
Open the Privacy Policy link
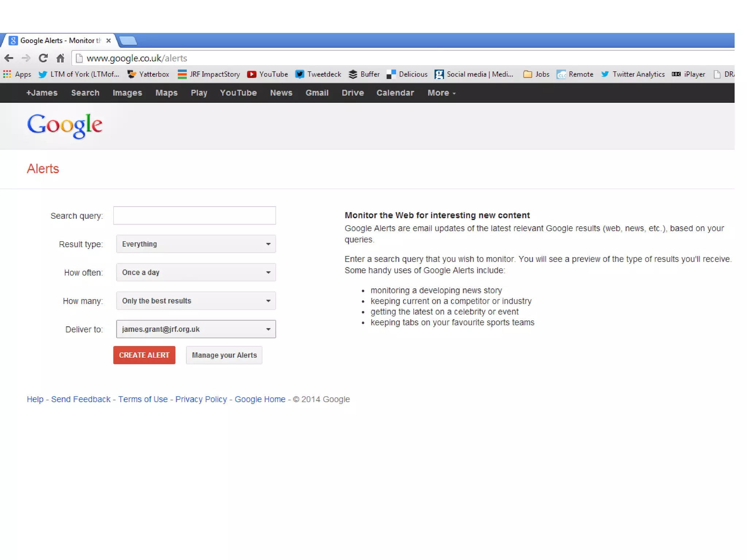click(x=201, y=399)
